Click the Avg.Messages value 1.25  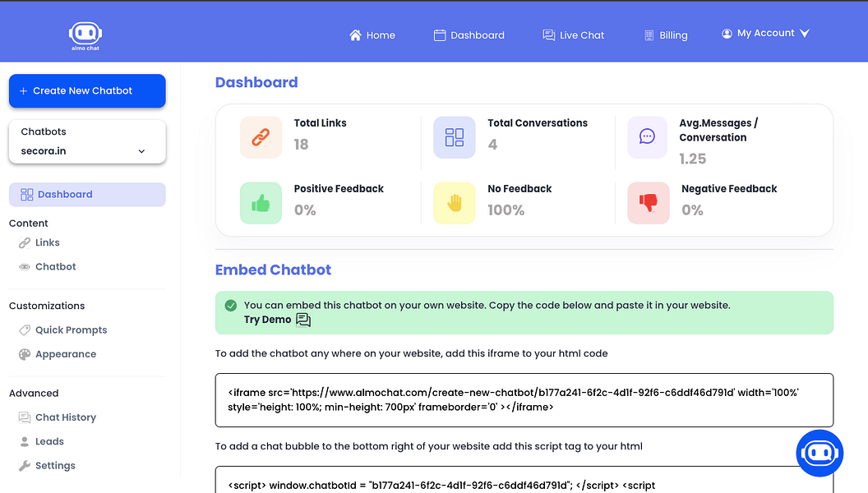click(693, 159)
